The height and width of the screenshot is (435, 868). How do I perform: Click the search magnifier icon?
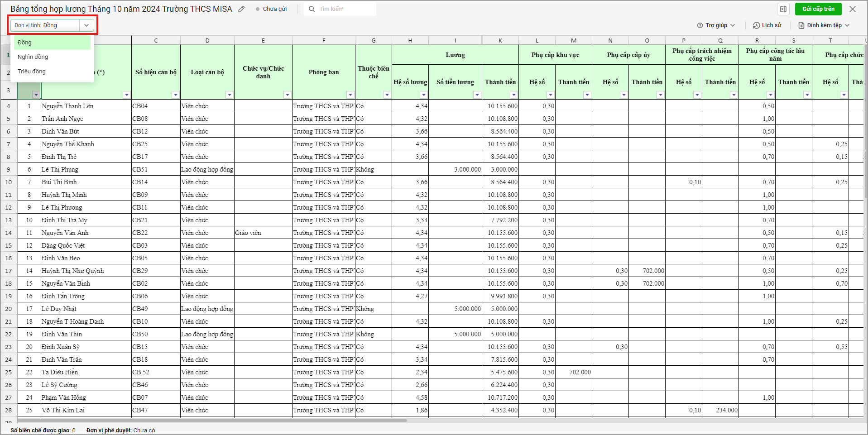tap(312, 9)
